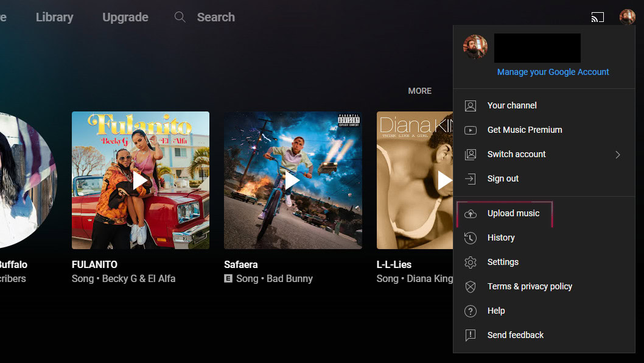
Task: Click the Help question mark icon
Action: [471, 311]
